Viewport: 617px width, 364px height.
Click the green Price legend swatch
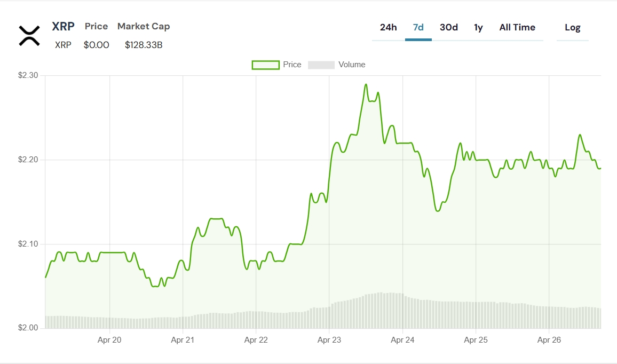(266, 65)
